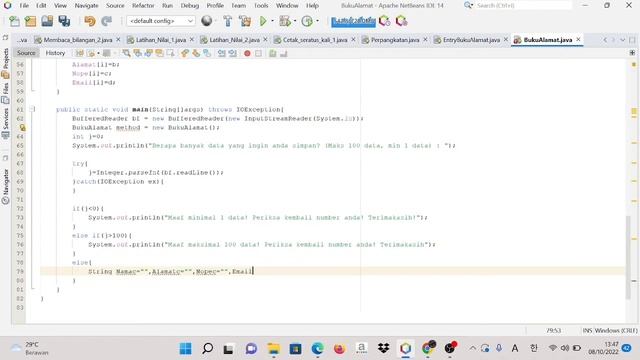The height and width of the screenshot is (360, 640).
Task: Click the Windows Start button
Action: click(185, 348)
